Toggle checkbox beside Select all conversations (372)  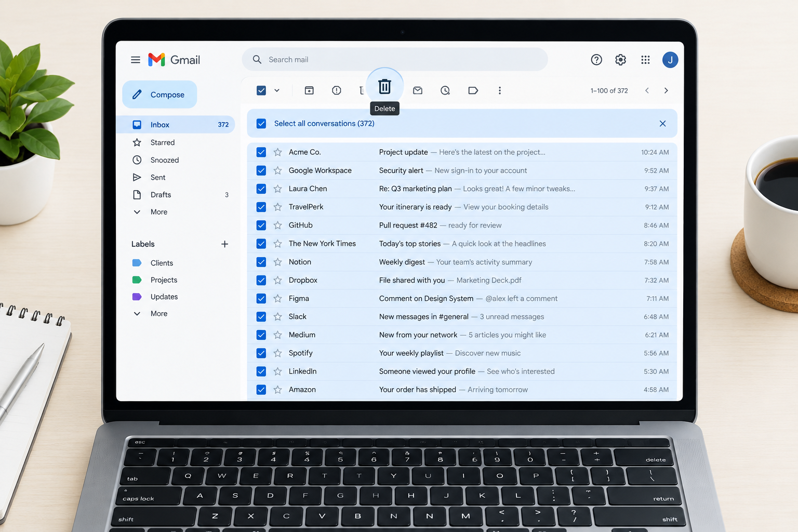(261, 124)
